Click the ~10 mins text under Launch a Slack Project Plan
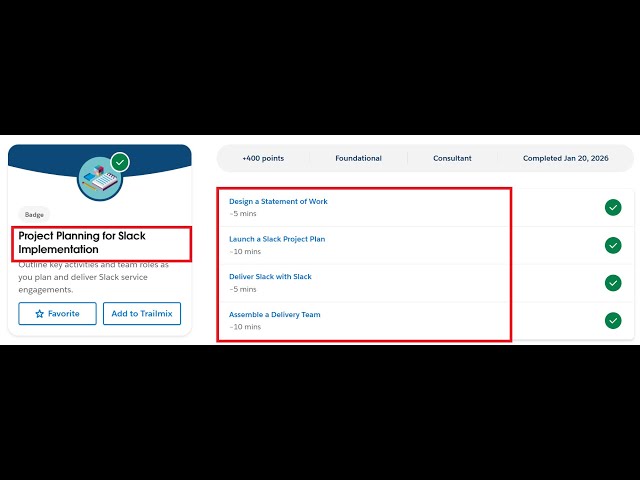This screenshot has width=640, height=480. (x=245, y=251)
